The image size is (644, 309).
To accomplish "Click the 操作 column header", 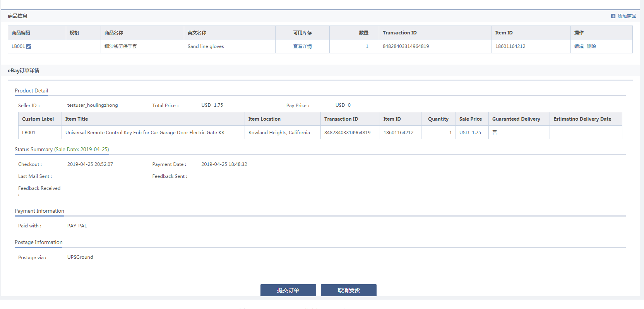I will click(601, 33).
